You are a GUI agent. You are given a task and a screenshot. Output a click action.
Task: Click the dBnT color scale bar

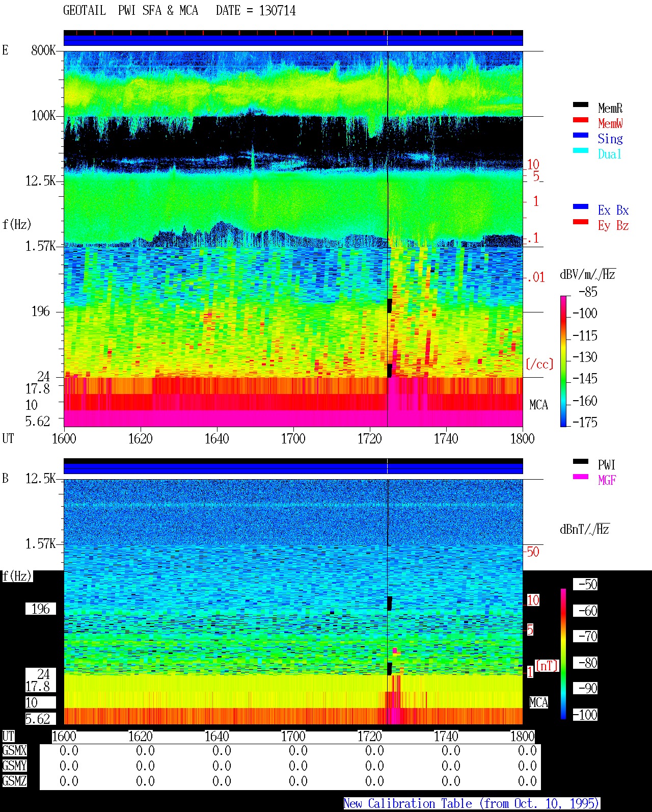563,654
